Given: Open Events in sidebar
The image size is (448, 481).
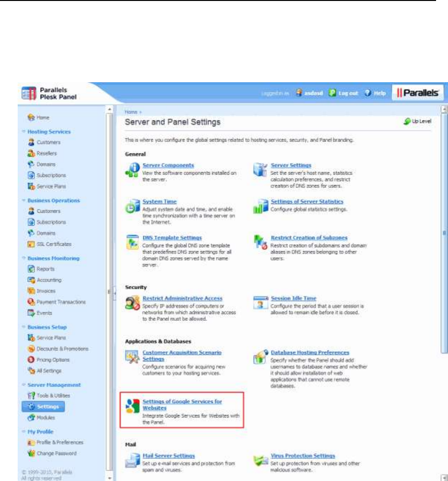Looking at the screenshot, I should [44, 313].
